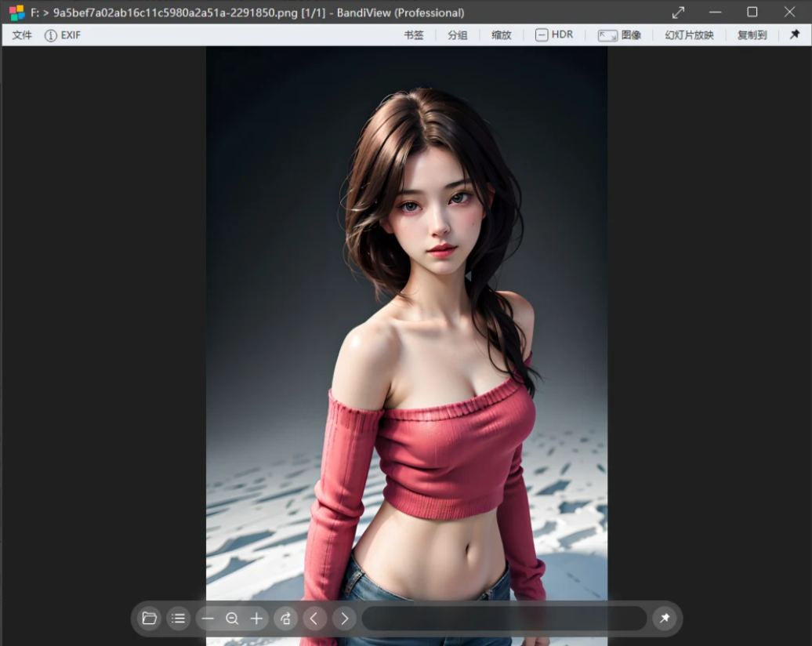Image resolution: width=812 pixels, height=646 pixels.
Task: Open the 复制到 copy destination menu
Action: [751, 34]
